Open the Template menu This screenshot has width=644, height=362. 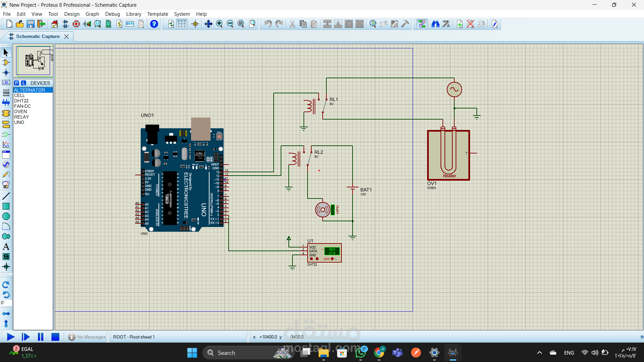pos(157,14)
